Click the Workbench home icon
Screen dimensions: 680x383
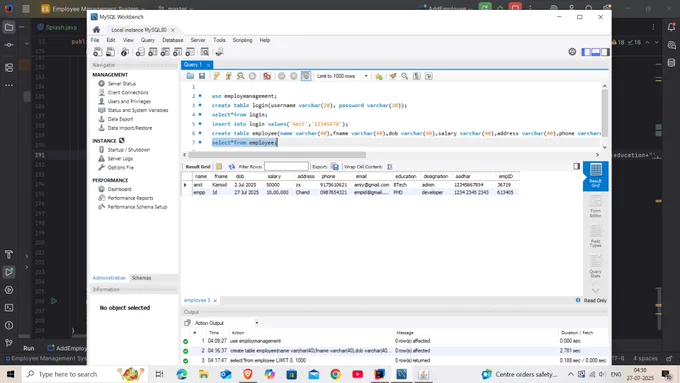click(x=96, y=29)
